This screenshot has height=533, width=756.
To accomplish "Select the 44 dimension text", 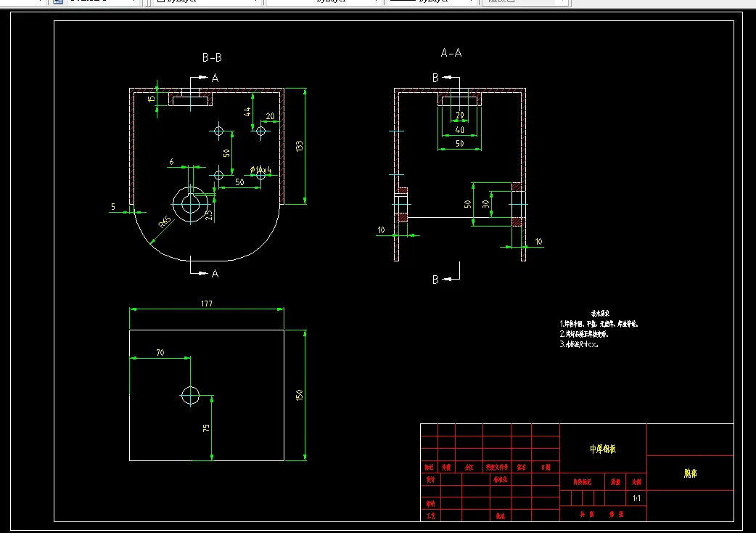I will pyautogui.click(x=247, y=112).
